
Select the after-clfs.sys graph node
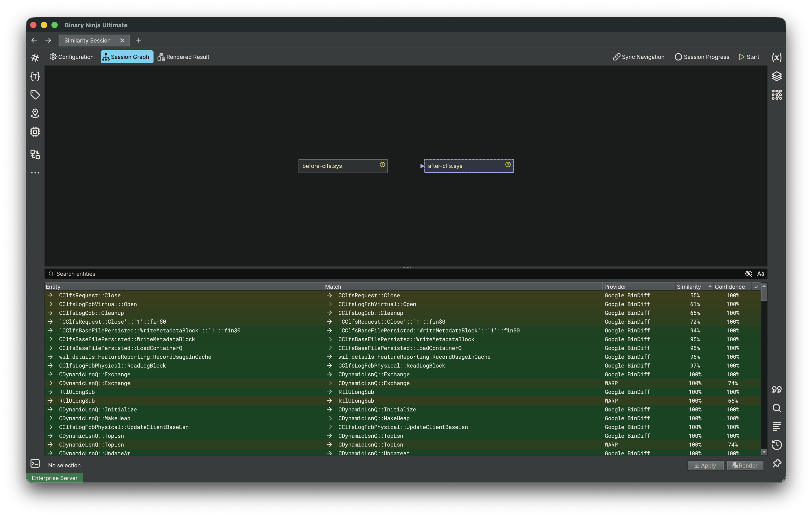point(468,166)
